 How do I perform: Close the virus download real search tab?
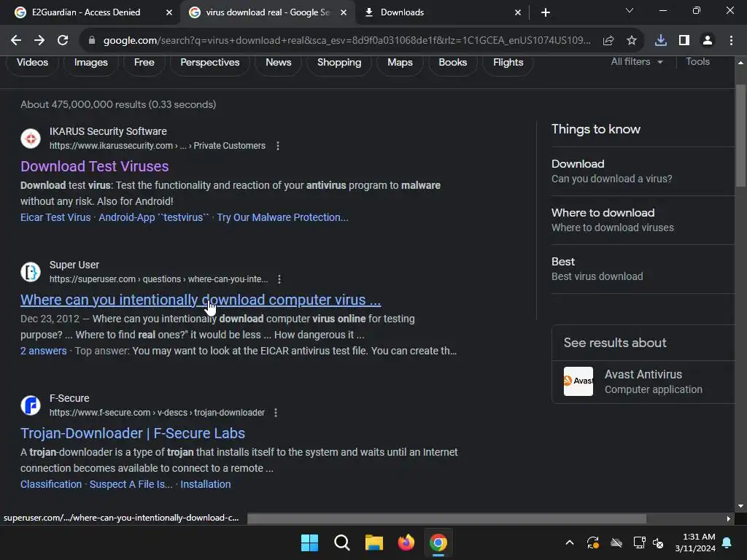point(344,12)
